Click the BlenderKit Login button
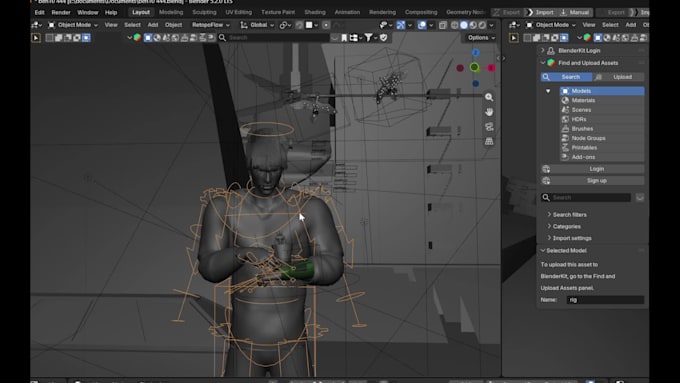Screen dimensions: 680x383 592,169
